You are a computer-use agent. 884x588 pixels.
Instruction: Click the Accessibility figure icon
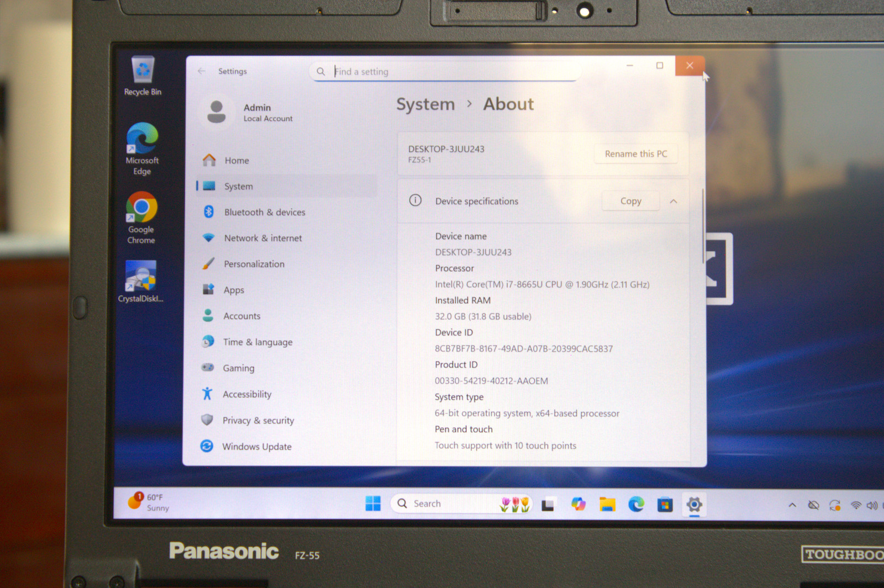207,394
